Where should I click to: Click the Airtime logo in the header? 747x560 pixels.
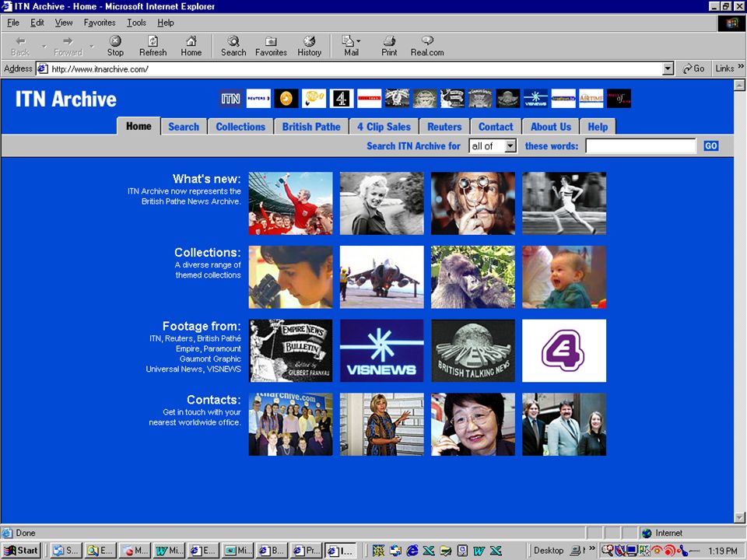click(591, 99)
